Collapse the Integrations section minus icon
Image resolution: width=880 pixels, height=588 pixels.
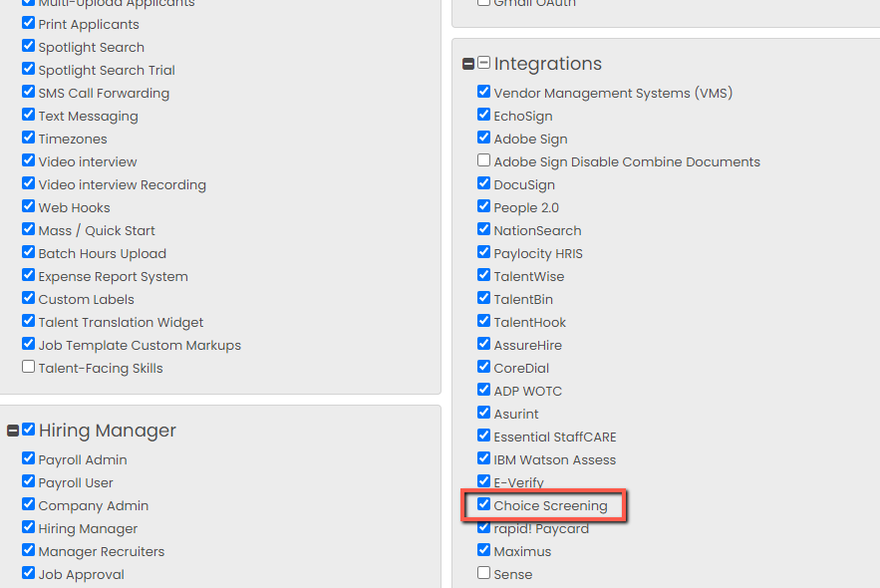(468, 64)
